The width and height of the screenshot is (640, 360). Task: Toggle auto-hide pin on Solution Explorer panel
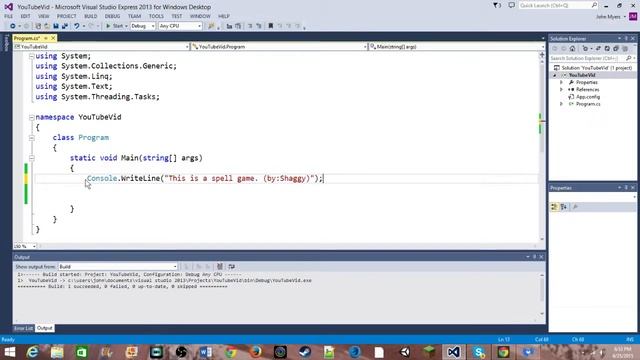click(x=626, y=38)
